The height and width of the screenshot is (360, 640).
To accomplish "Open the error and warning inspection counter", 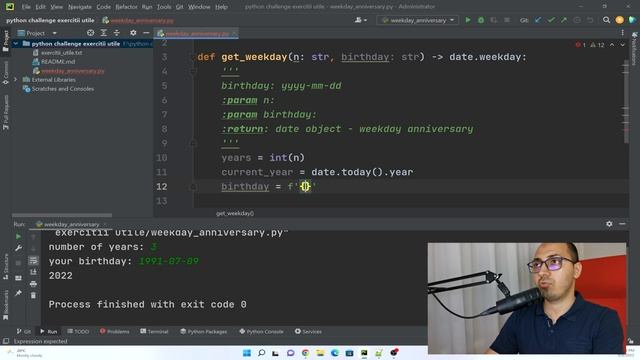I will pos(589,45).
